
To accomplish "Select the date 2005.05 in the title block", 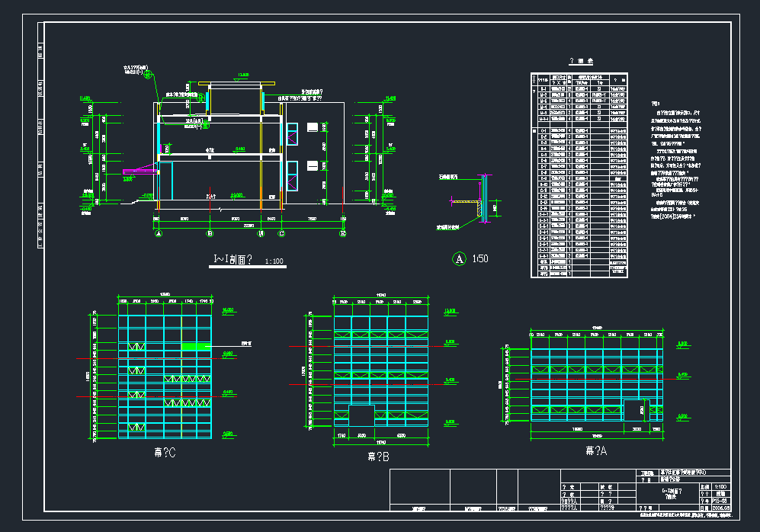I will click(720, 508).
